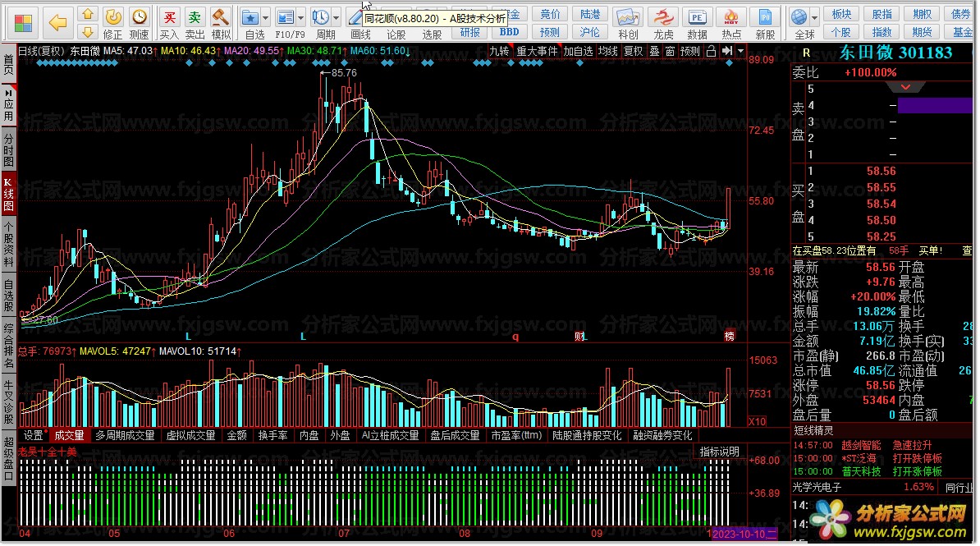The image size is (980, 546).
Task: Open the F10/F9 info icon
Action: point(286,17)
